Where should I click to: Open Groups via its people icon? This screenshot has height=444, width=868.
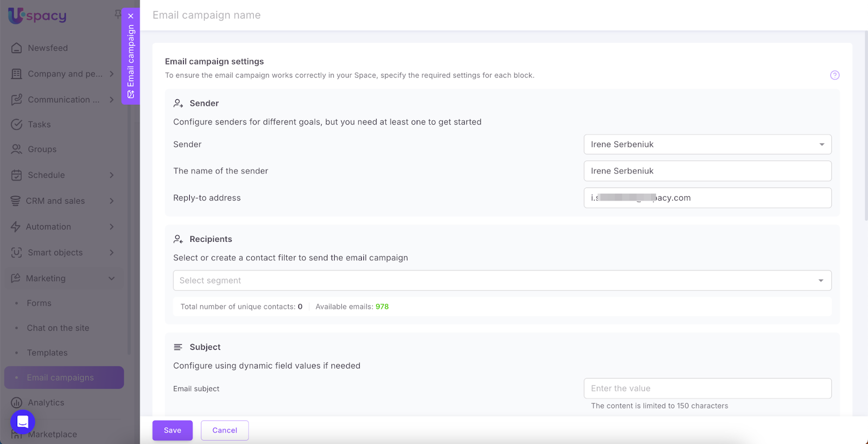click(x=17, y=150)
